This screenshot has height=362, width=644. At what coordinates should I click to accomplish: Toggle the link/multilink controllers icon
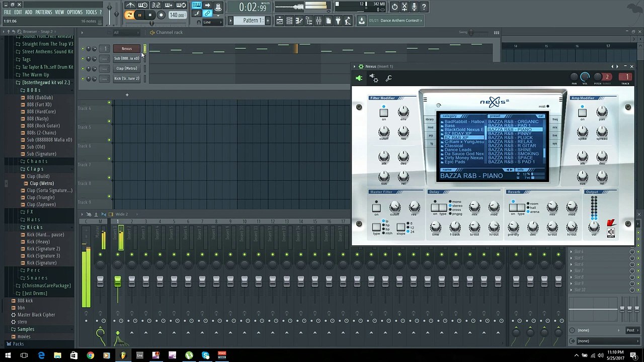[x=207, y=14]
